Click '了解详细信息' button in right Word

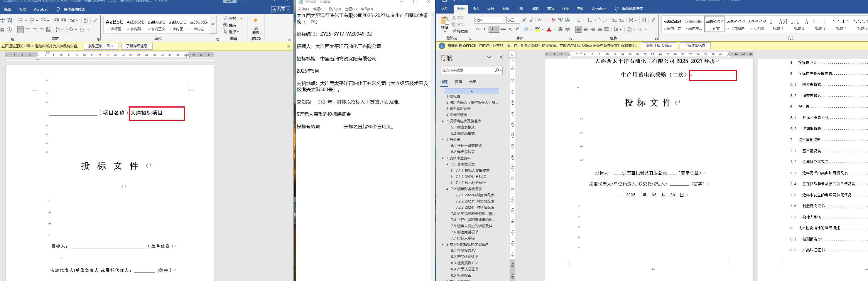(x=695, y=46)
